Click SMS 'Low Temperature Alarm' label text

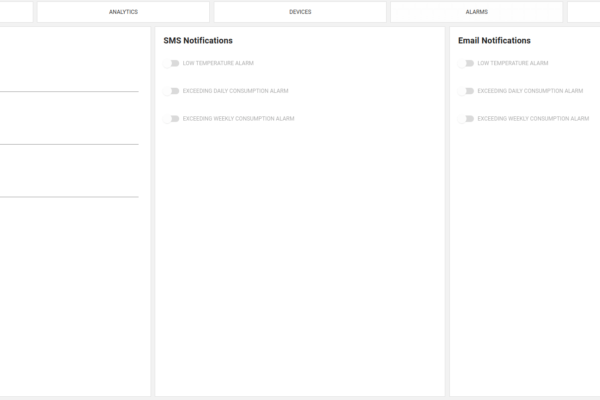tap(218, 63)
